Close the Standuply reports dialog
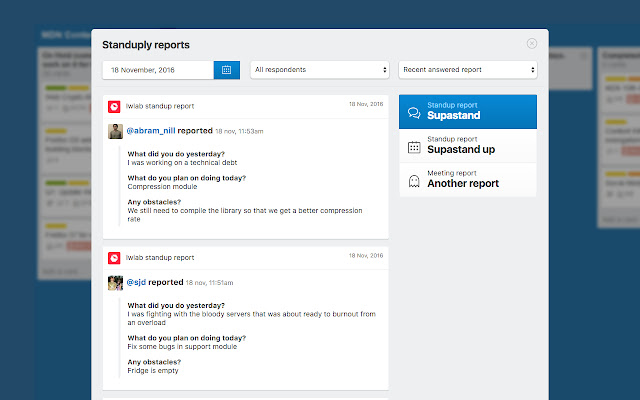The image size is (640, 400). (531, 43)
